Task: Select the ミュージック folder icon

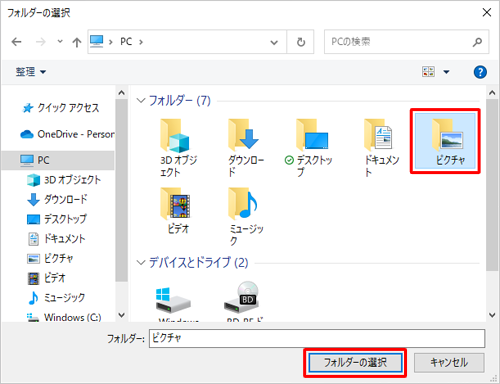Action: (x=243, y=203)
